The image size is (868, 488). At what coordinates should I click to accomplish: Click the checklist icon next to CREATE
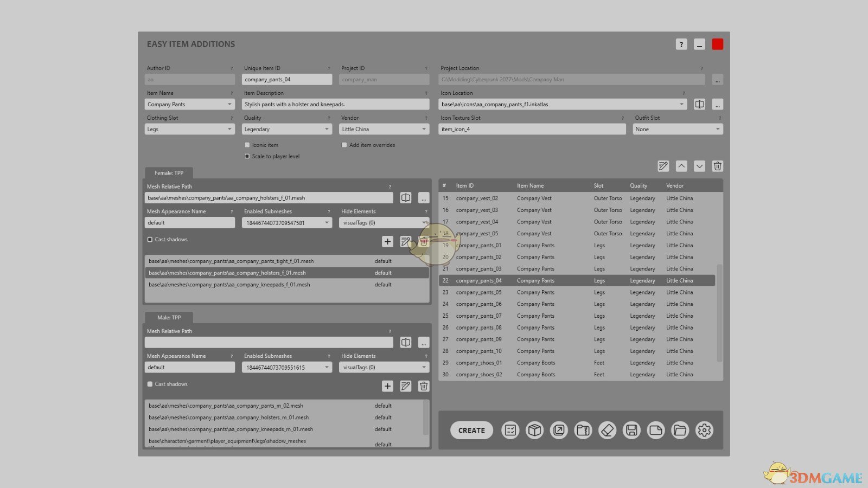510,430
